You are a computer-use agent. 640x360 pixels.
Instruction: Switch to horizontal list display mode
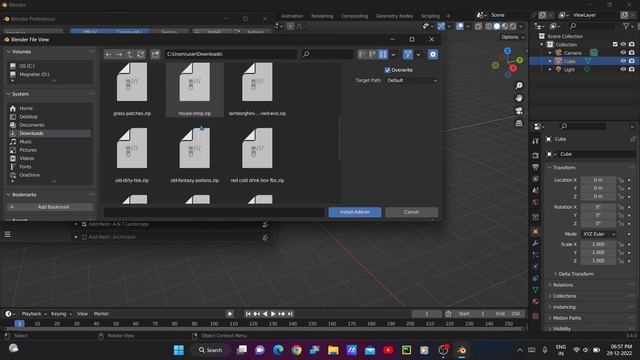372,54
